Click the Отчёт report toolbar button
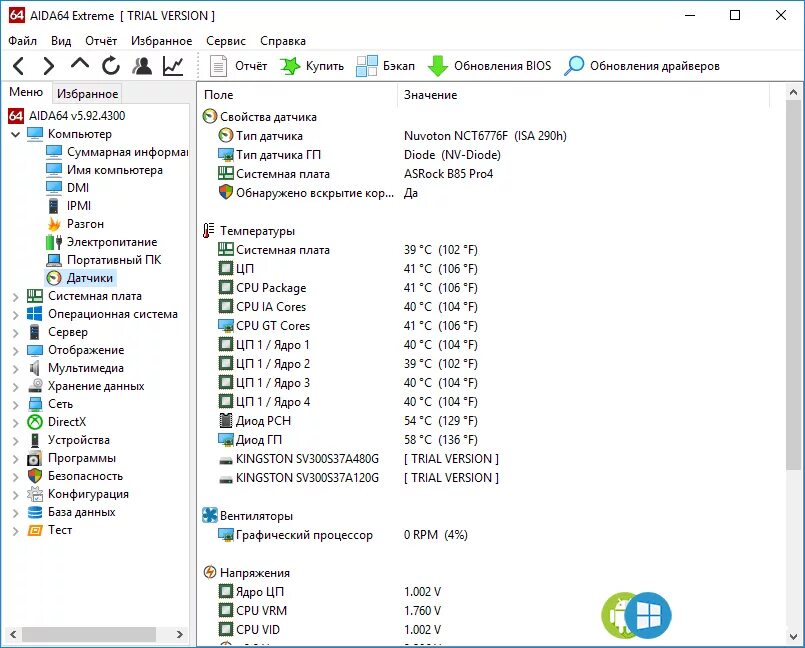The height and width of the screenshot is (648, 805). tap(238, 66)
